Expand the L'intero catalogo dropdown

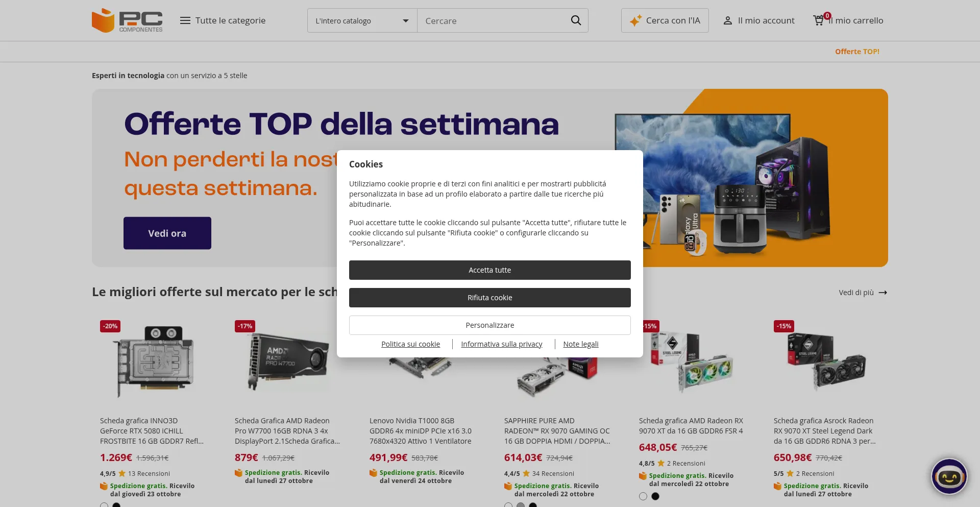(362, 20)
